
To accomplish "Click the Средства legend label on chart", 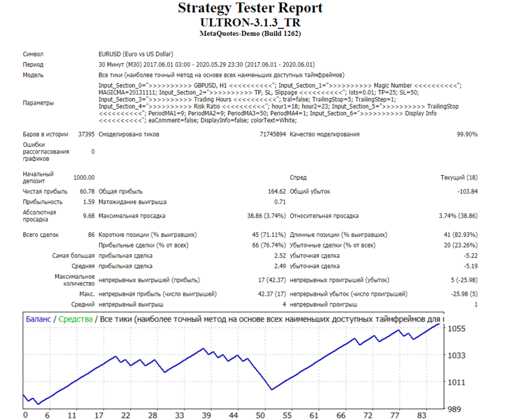I will pyautogui.click(x=76, y=319).
